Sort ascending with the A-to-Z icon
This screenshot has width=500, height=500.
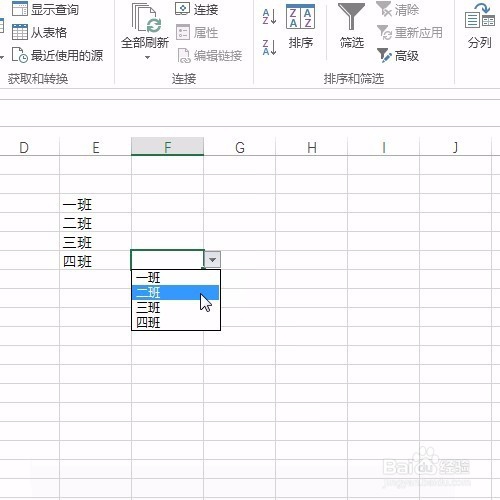coord(269,16)
